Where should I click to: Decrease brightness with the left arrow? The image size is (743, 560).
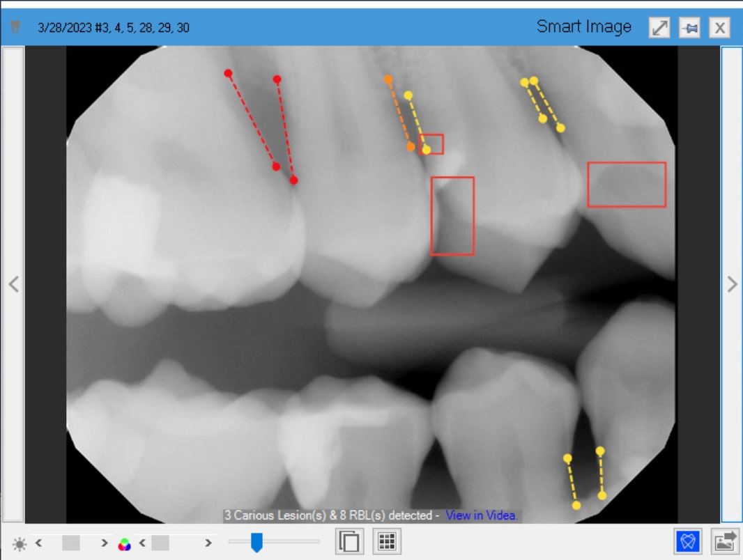(39, 543)
